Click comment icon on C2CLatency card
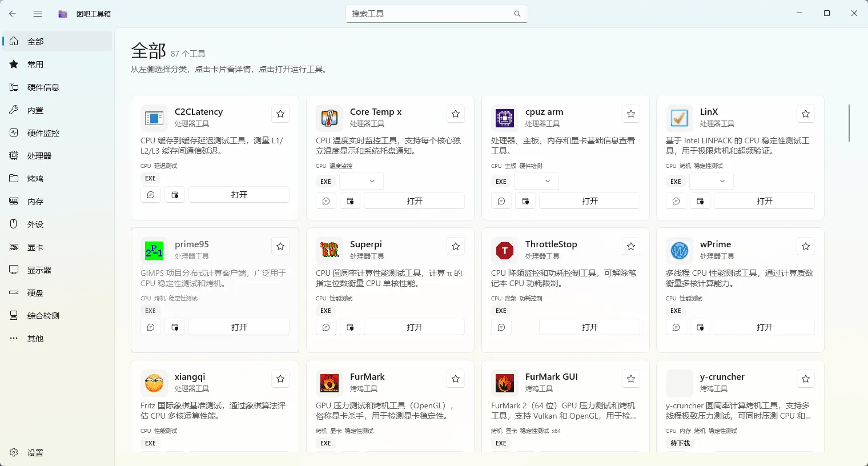The width and height of the screenshot is (868, 466). point(151,195)
